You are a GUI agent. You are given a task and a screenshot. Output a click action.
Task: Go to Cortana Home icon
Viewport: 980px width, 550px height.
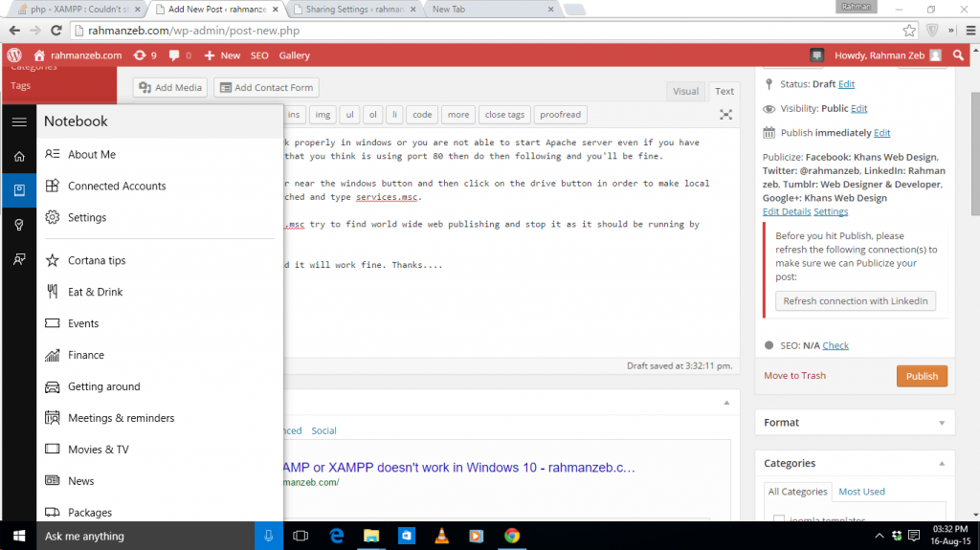pos(19,156)
